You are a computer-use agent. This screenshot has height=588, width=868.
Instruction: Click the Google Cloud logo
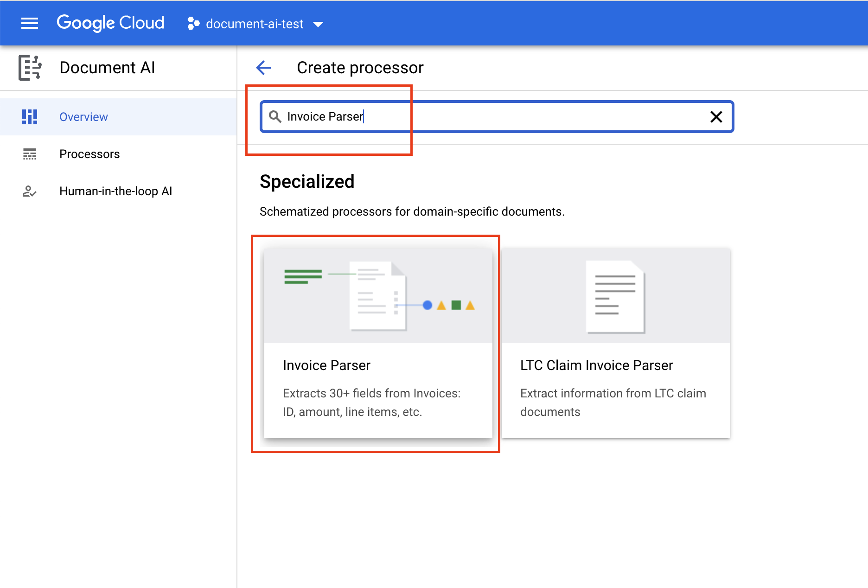pos(110,23)
